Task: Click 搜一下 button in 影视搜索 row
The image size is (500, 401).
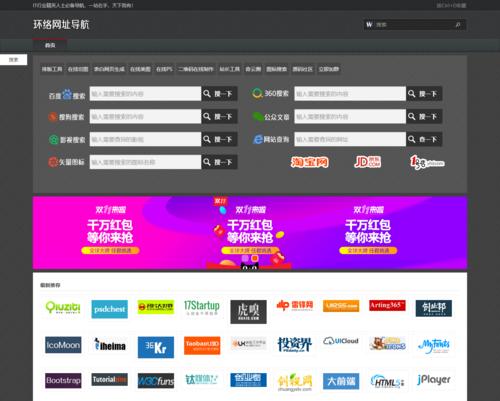Action: (220, 139)
